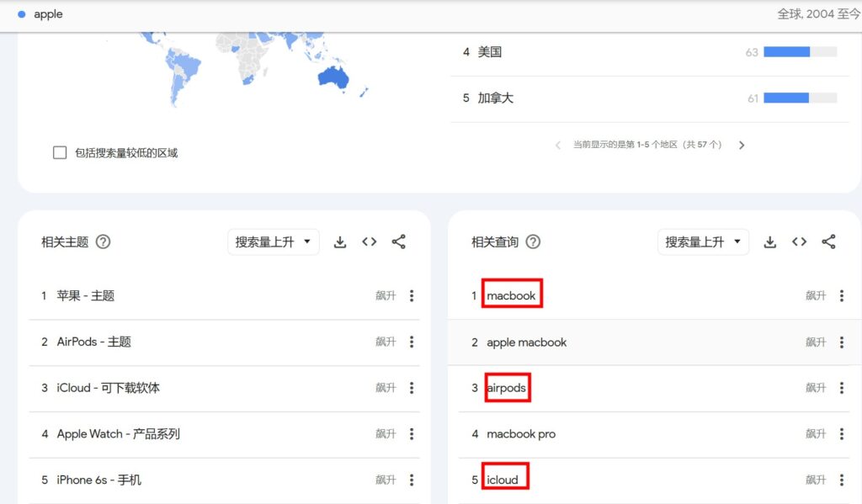The width and height of the screenshot is (862, 504).
Task: Open the Apple Watch - 产品系列 topic
Action: tap(118, 434)
